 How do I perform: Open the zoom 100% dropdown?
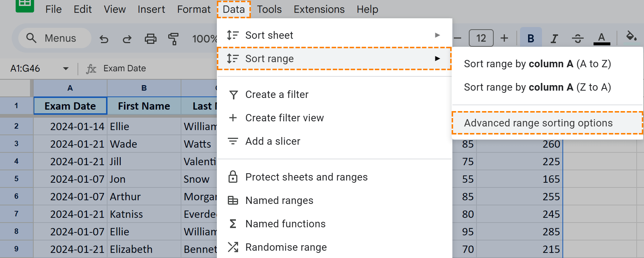click(x=204, y=39)
